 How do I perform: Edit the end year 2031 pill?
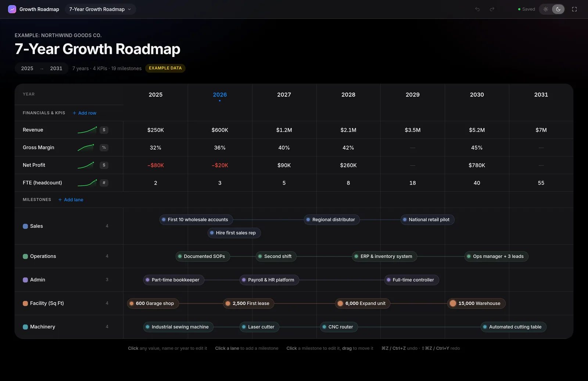[x=56, y=68]
